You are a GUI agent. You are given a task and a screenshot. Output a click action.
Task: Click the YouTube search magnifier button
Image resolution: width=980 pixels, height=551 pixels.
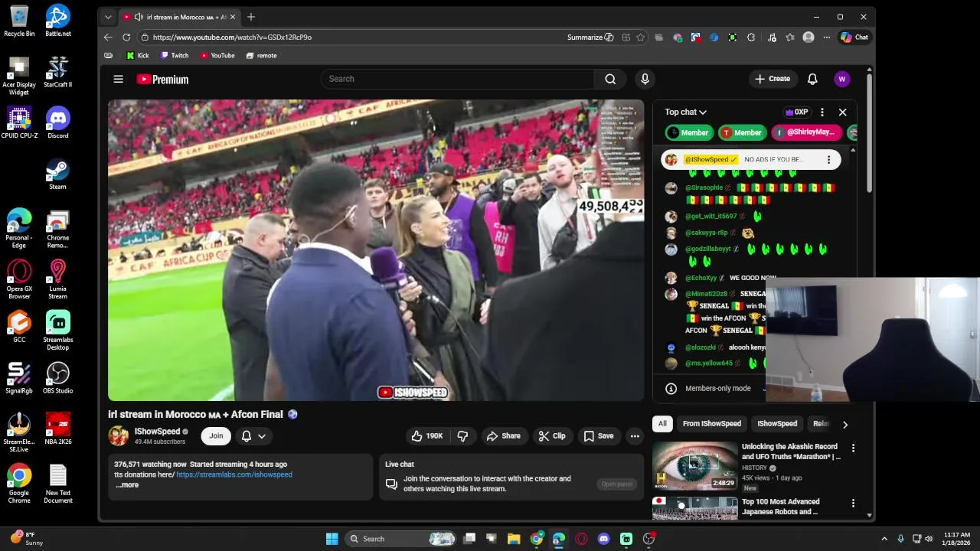610,79
